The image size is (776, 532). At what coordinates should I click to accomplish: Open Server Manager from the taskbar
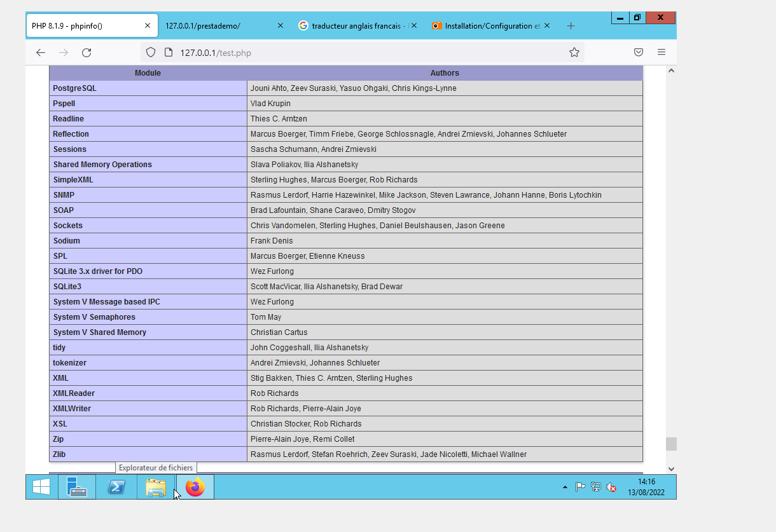(77, 487)
